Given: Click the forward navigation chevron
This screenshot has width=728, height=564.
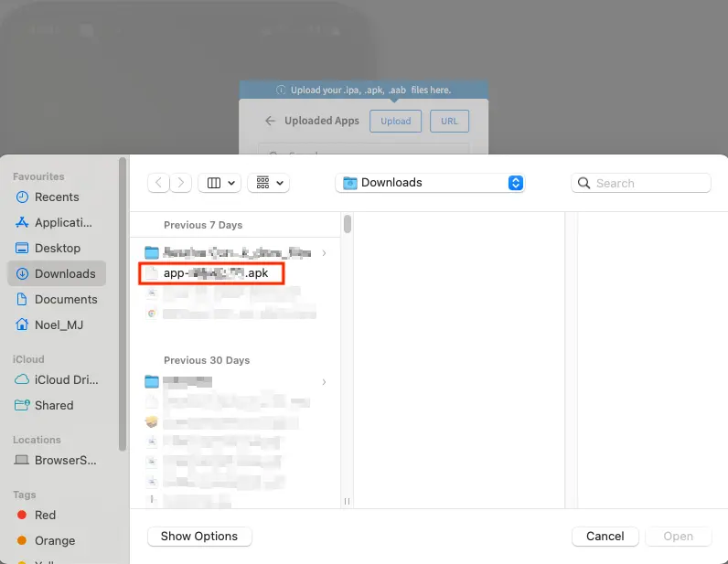Looking at the screenshot, I should (x=182, y=183).
